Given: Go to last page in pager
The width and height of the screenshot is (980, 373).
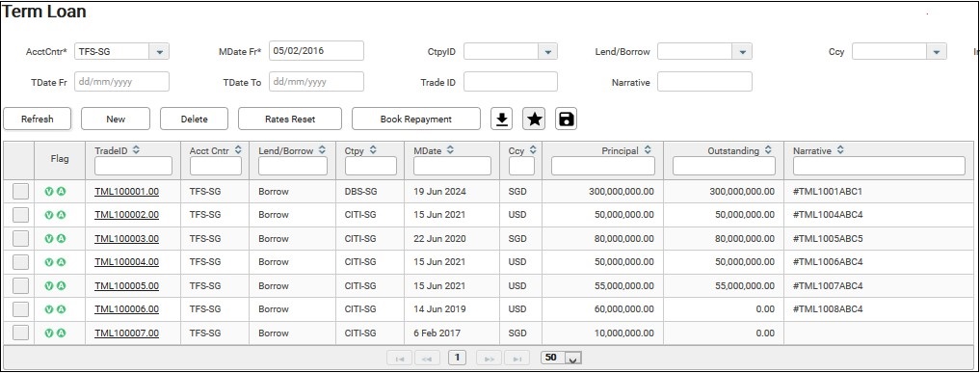Looking at the screenshot, I should (x=517, y=358).
